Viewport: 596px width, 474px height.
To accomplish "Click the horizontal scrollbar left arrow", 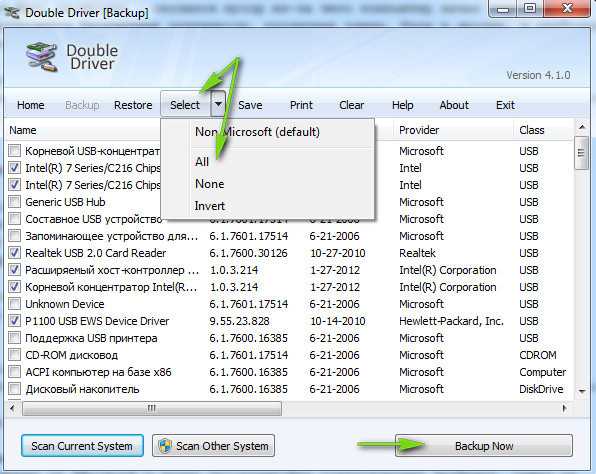I will coord(13,408).
